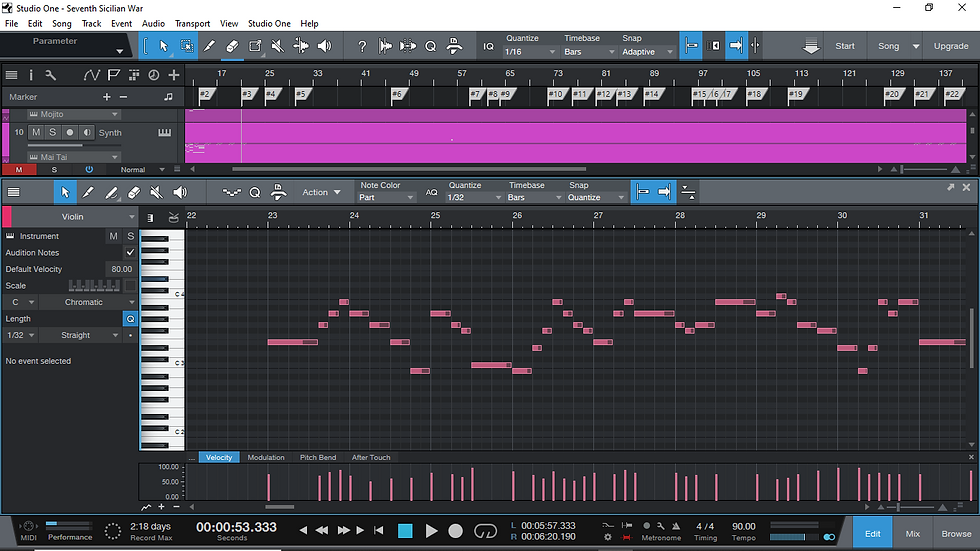Click the master volume meter slider
980x551 pixels.
point(794,537)
